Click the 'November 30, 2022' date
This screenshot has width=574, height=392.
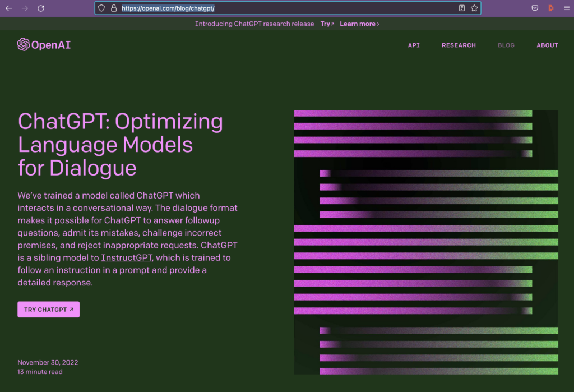coord(48,362)
